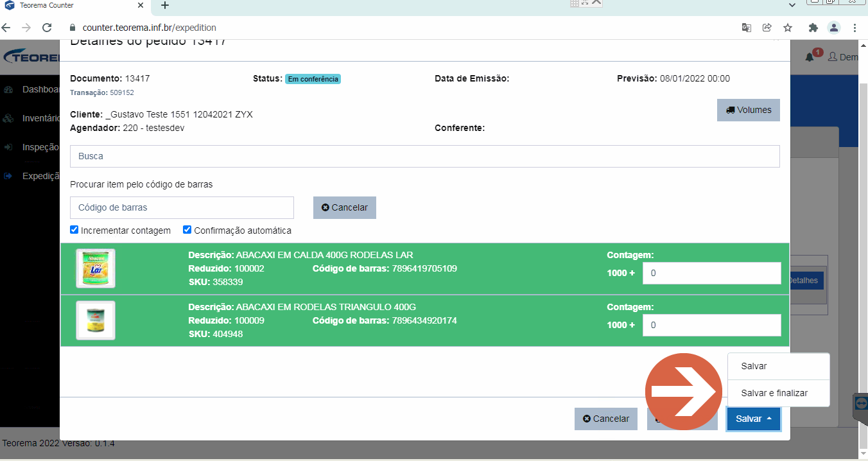Click the Cancelar button beside the barcode field

tap(345, 207)
